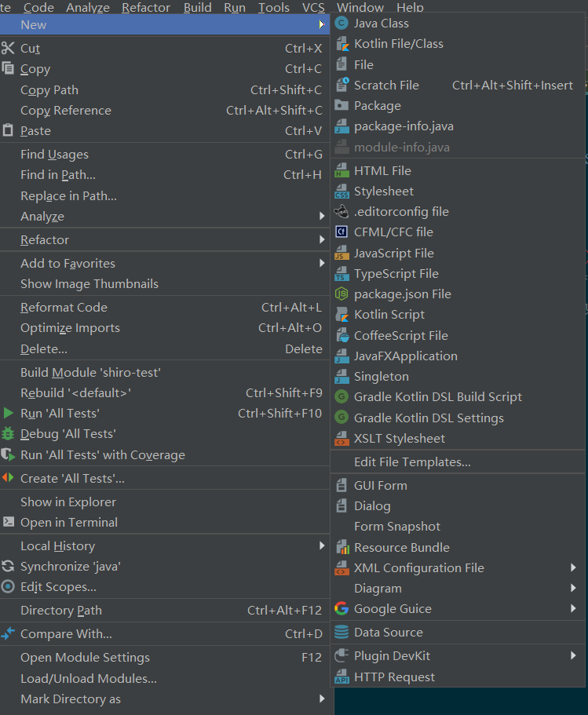Click the TypeScript File icon
Image resolution: width=588 pixels, height=715 pixels.
[x=341, y=274]
